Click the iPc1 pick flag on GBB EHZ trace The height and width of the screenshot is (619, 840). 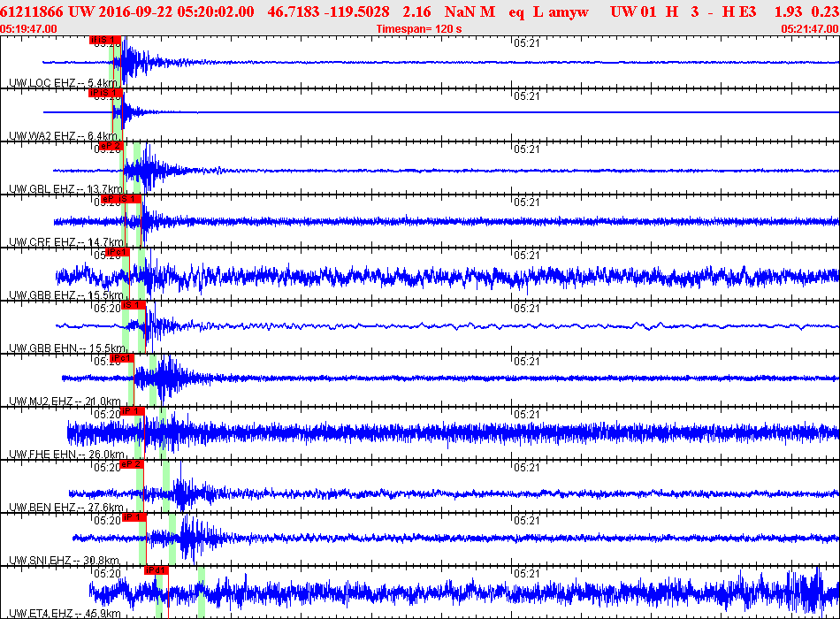point(118,252)
